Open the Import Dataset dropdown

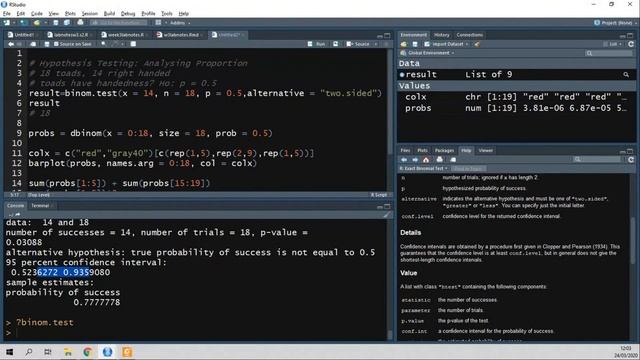pos(447,44)
